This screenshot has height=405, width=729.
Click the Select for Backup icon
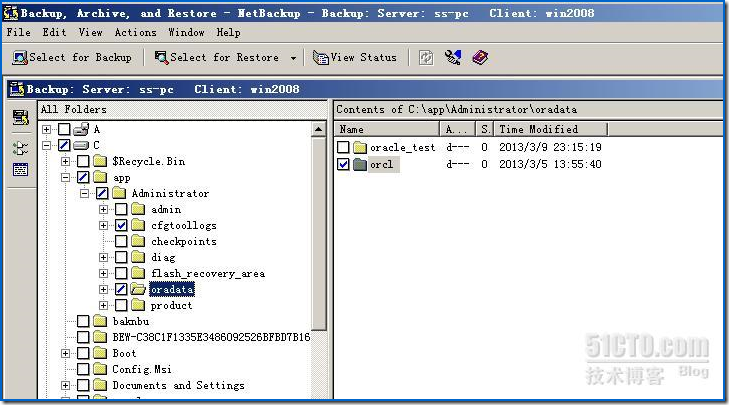coord(20,58)
